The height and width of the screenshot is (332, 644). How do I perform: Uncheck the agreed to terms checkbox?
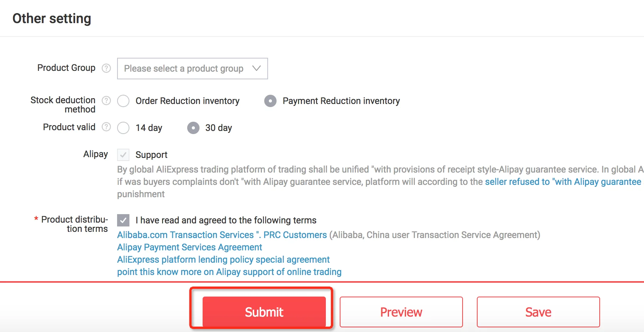(x=123, y=220)
